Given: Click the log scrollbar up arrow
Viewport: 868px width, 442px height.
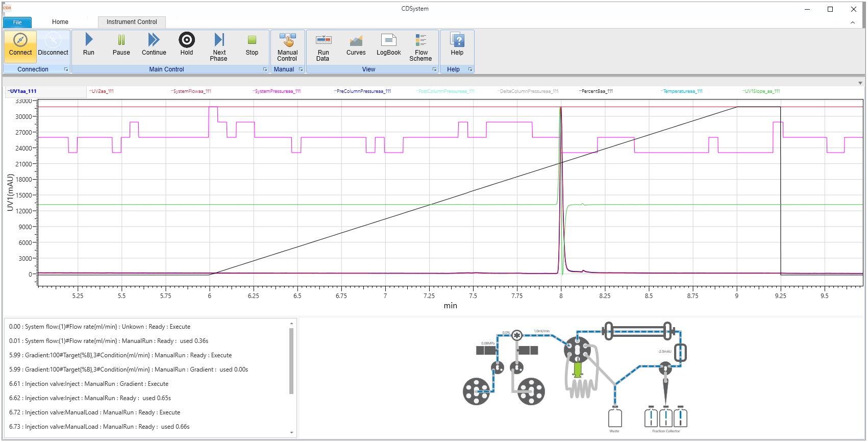Looking at the screenshot, I should (292, 324).
